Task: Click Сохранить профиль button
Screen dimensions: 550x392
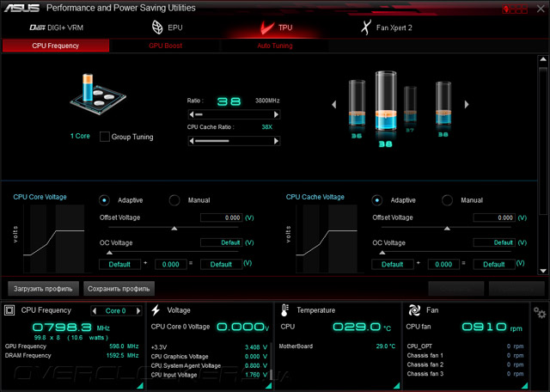Action: pos(119,289)
